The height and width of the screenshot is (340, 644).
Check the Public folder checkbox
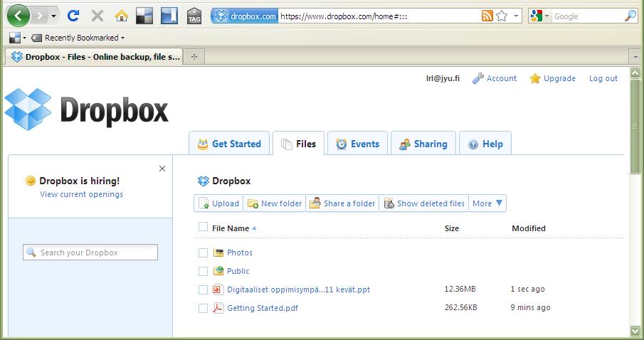203,272
